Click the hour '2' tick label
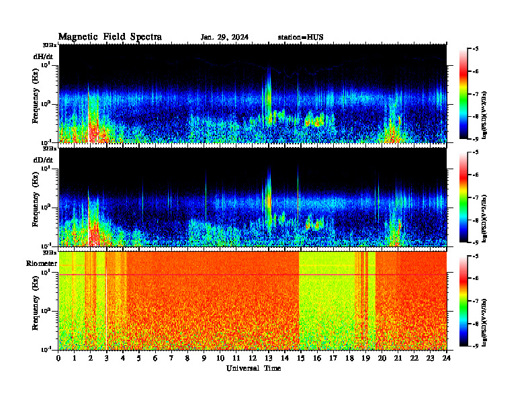Screen dimensions: 532x411 (x=91, y=358)
